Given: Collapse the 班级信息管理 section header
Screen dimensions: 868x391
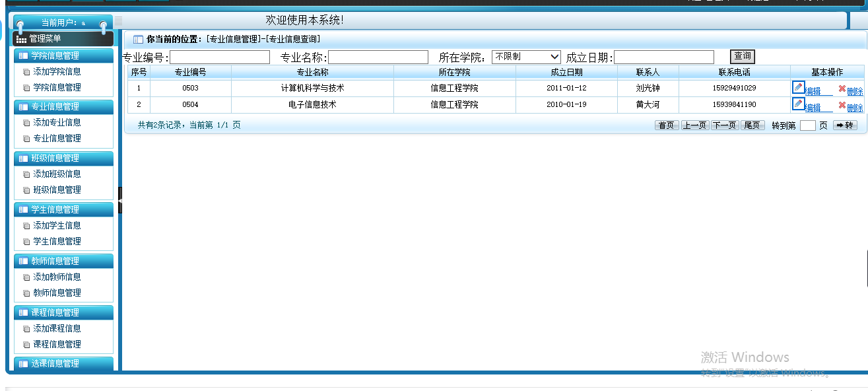Looking at the screenshot, I should click(63, 159).
